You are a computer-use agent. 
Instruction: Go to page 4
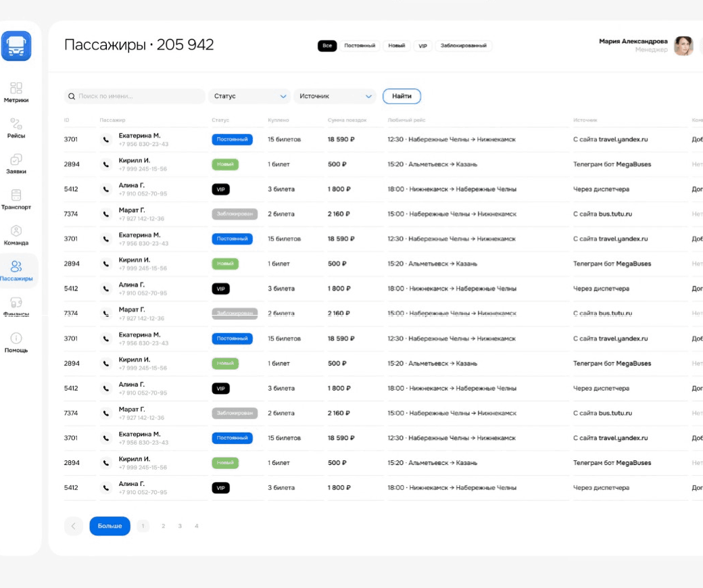click(197, 526)
